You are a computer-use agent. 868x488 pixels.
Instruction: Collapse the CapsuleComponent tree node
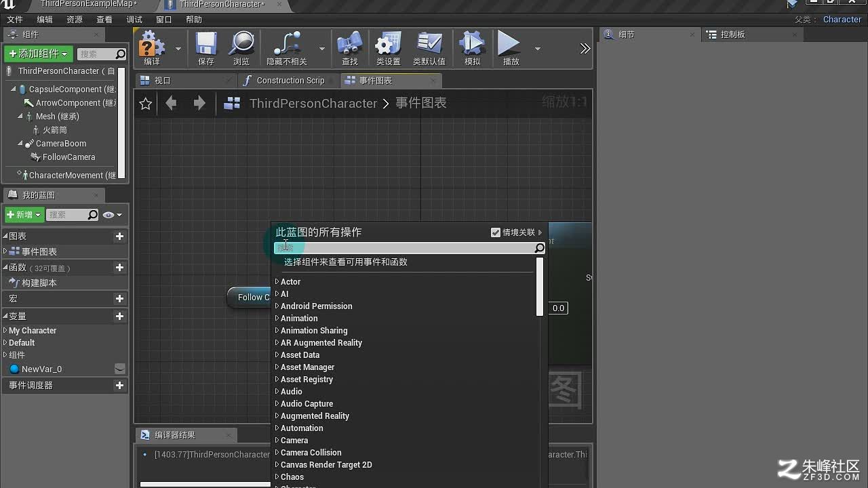pyautogui.click(x=13, y=89)
